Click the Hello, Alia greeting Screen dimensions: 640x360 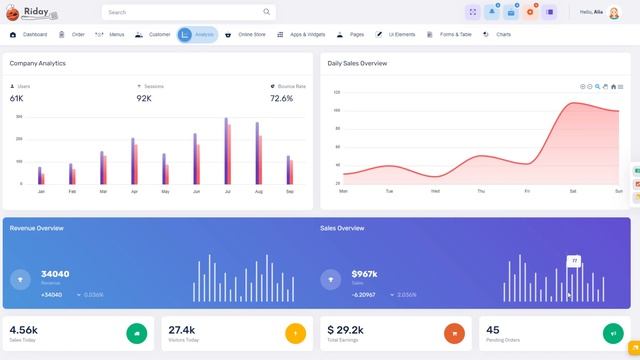[x=591, y=12]
